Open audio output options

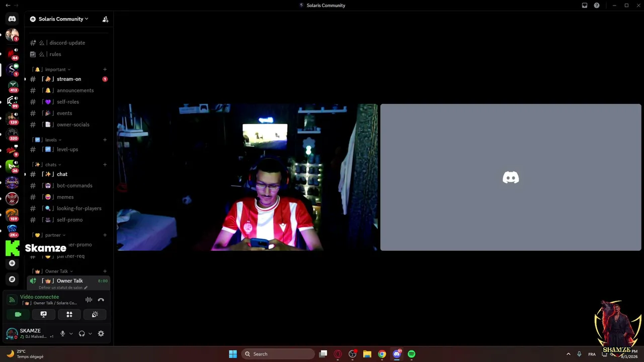[x=90, y=333]
